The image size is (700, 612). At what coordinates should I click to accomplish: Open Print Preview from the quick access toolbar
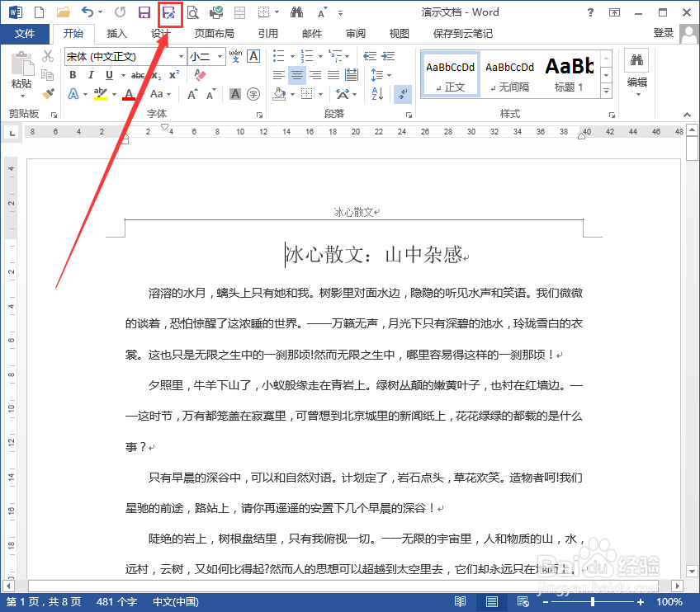click(193, 12)
